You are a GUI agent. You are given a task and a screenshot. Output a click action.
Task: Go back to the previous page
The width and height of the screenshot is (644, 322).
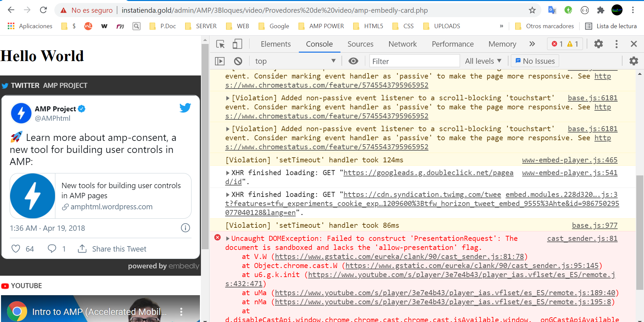[x=11, y=10]
